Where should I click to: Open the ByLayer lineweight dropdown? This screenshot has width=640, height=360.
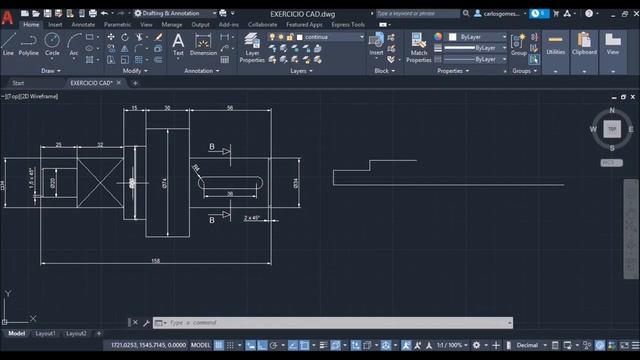pyautogui.click(x=476, y=48)
